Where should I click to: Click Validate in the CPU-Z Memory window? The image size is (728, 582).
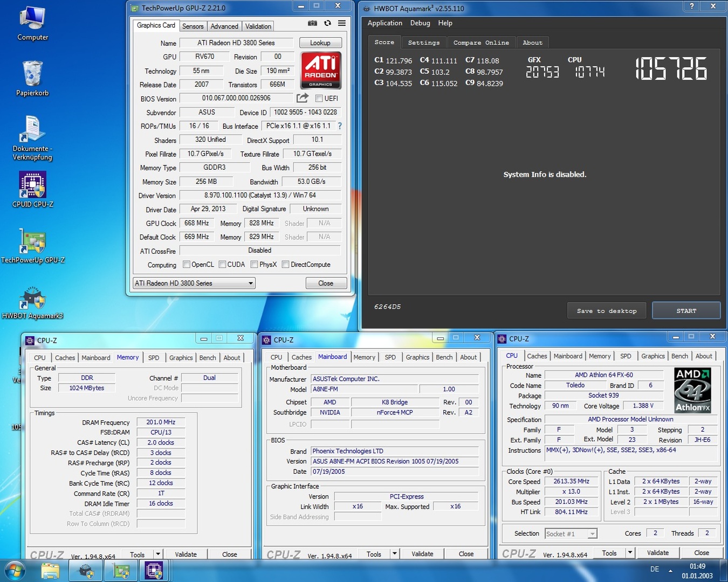[186, 554]
